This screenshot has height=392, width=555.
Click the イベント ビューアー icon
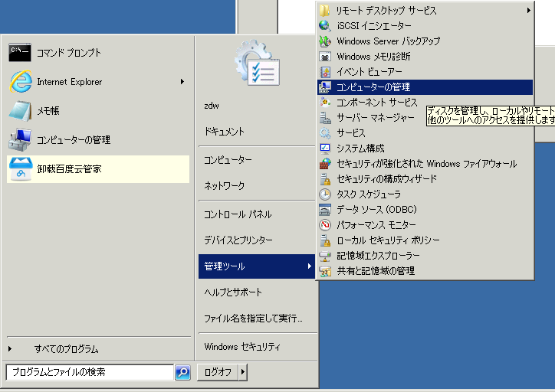pos(324,72)
